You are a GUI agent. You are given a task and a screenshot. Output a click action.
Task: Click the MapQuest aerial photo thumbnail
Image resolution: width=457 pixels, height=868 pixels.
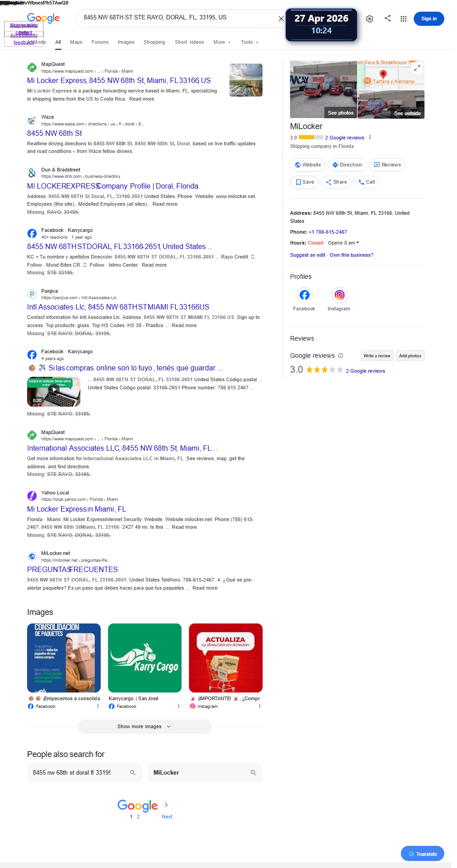click(246, 80)
